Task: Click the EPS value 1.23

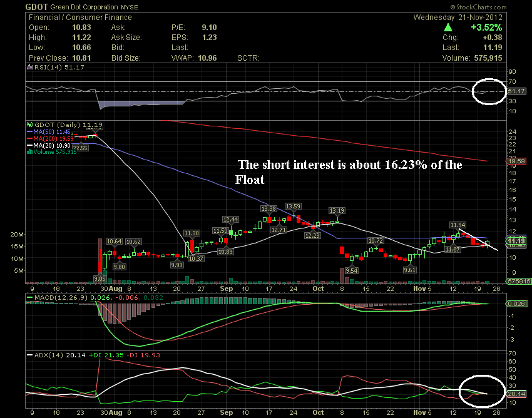Action: pos(209,38)
